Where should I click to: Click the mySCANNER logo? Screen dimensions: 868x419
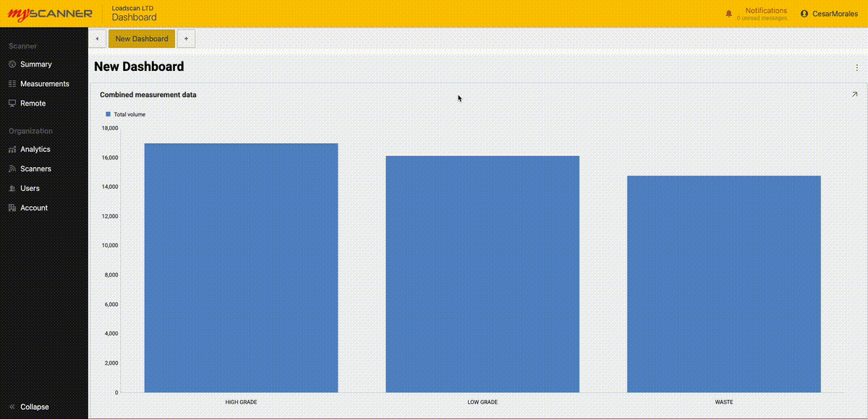pos(50,14)
